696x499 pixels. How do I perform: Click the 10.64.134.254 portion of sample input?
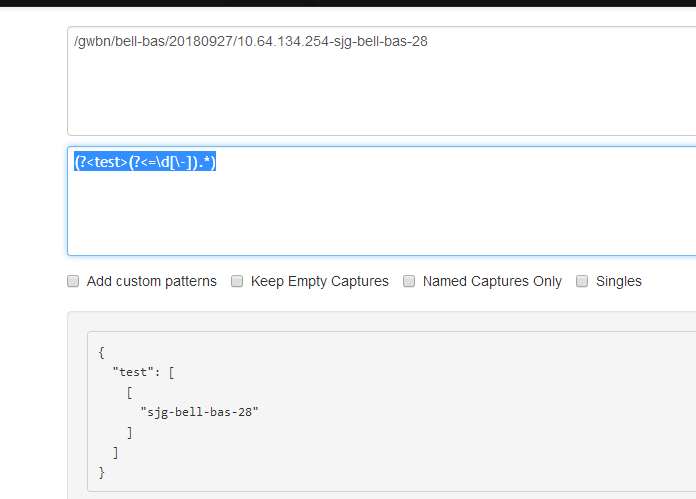coord(284,41)
